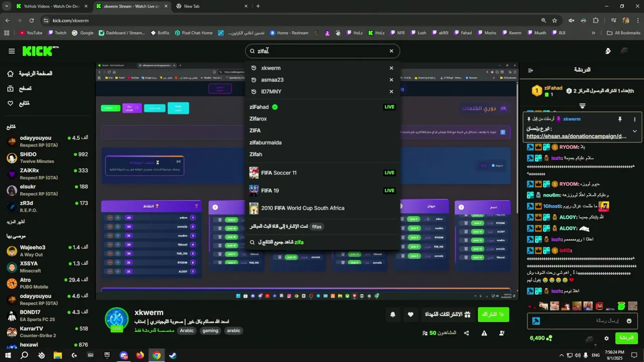Image resolution: width=644 pixels, height=362 pixels.
Task: Open the ehsan.sa donation link
Action: tap(576, 136)
